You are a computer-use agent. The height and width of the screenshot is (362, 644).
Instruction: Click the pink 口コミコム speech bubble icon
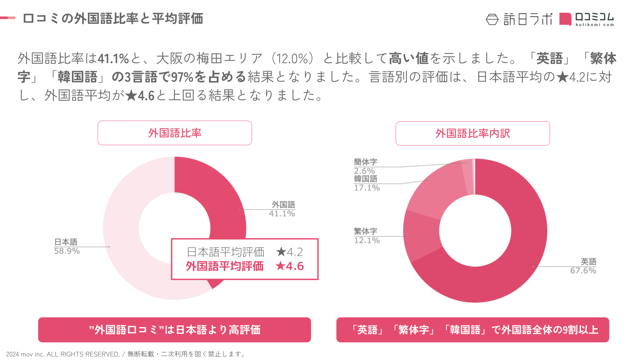(x=565, y=19)
